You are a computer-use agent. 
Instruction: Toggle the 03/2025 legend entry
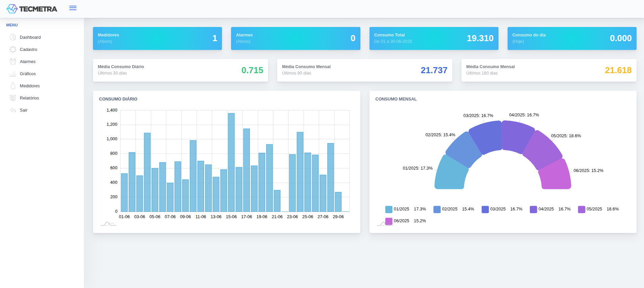click(x=497, y=209)
